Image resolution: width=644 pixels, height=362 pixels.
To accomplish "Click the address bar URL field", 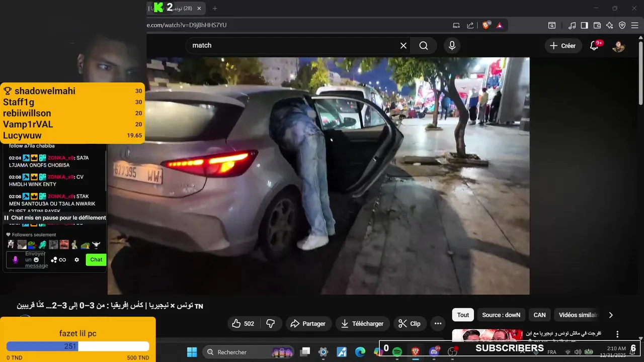I will click(297, 25).
